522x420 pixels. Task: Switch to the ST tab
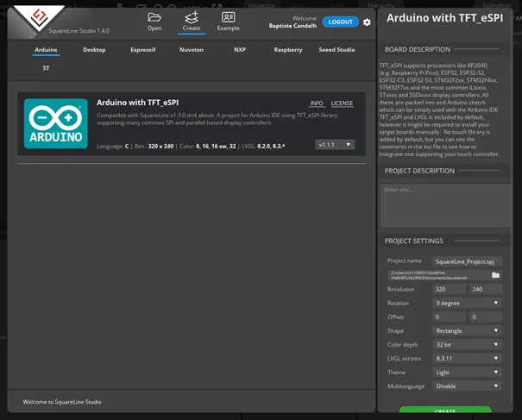tap(46, 68)
